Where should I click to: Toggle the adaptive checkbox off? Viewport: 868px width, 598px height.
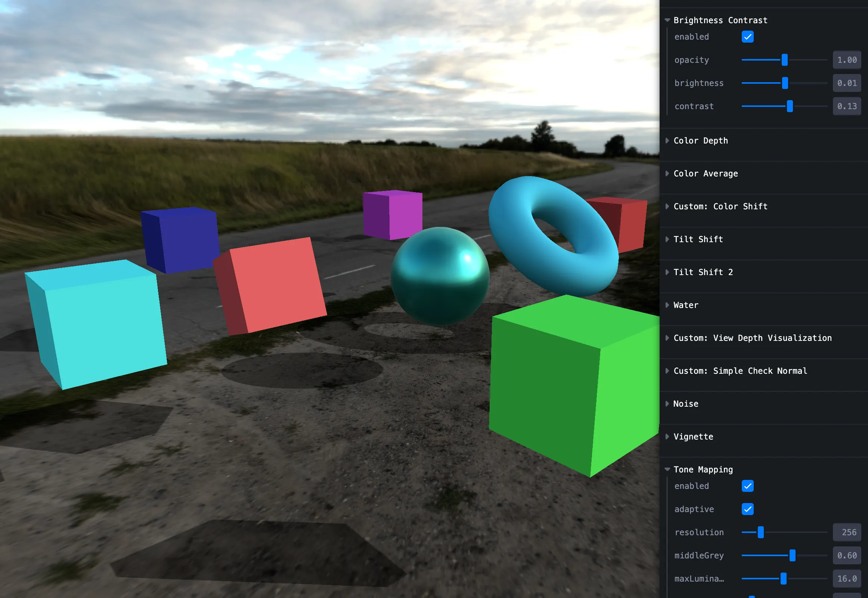747,509
